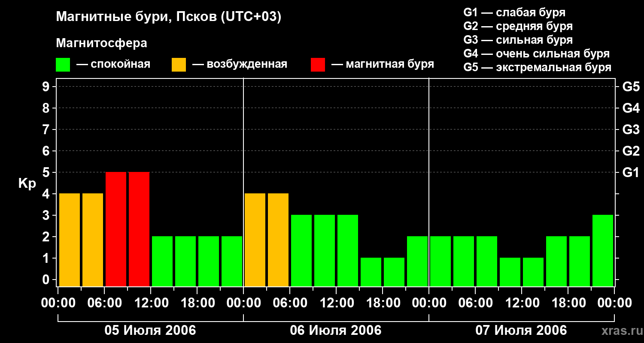Click the '18:00' time label for 06 Июля
This screenshot has height=343, width=644.
pos(383,303)
